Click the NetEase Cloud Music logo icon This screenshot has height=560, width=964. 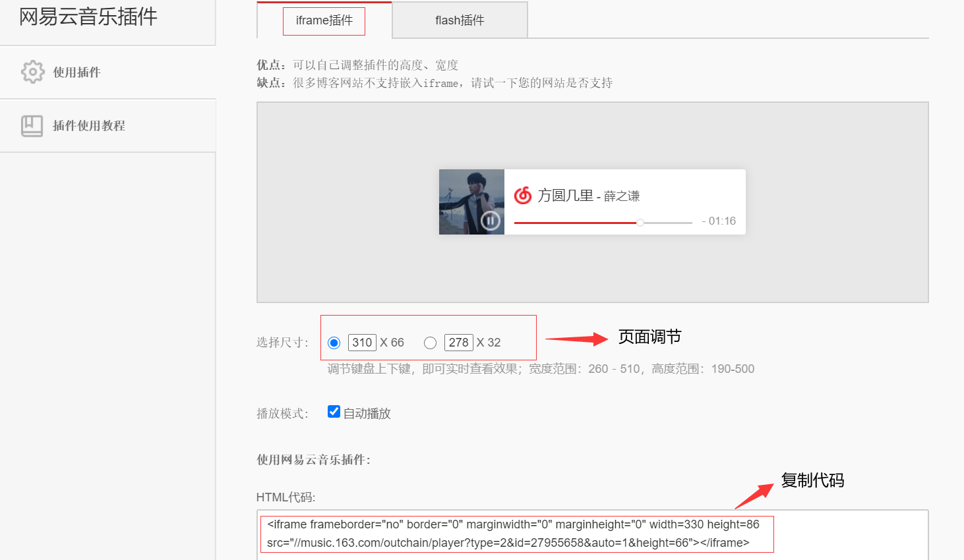tap(523, 195)
